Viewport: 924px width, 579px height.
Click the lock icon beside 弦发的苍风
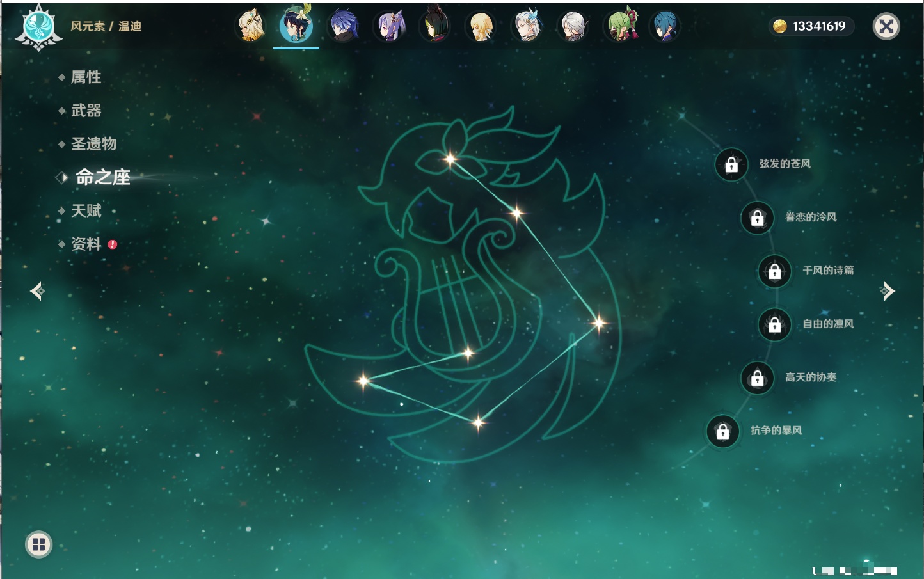coord(731,165)
